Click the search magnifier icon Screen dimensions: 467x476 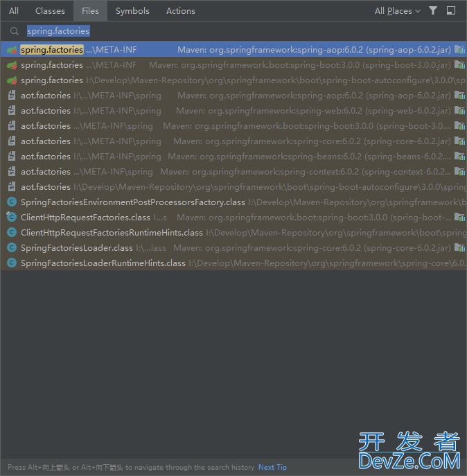point(15,31)
